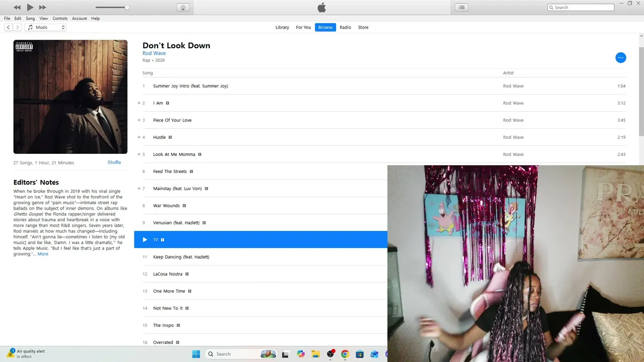Switch to the Radio tab
Screen dimensions: 644x362
tap(345, 27)
